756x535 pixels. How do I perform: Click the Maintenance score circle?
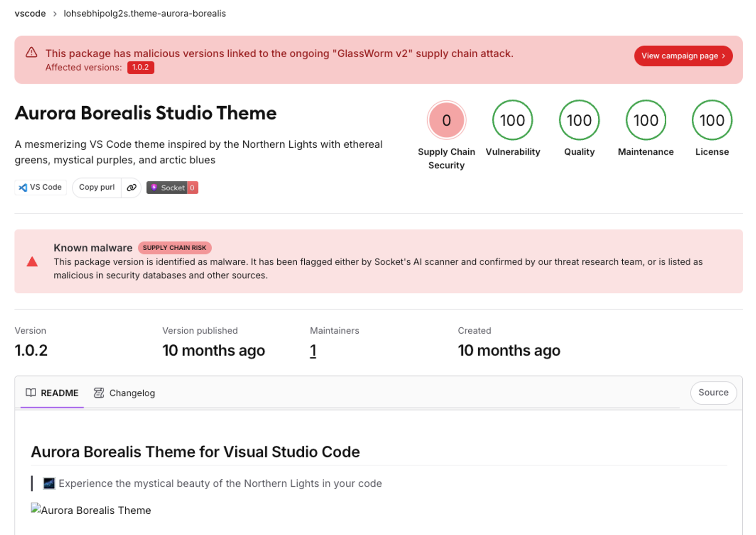pyautogui.click(x=646, y=120)
